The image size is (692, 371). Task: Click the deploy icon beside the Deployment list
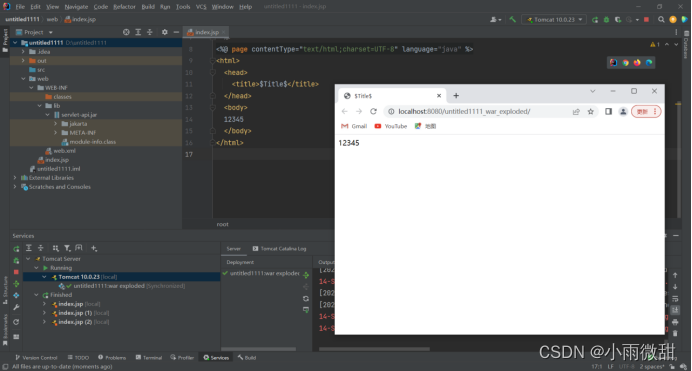(306, 275)
